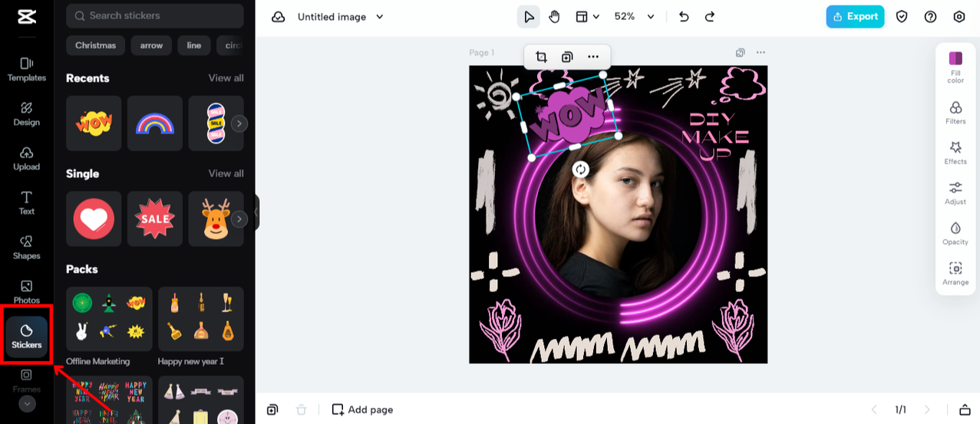Open the Happy new year I pack

pyautogui.click(x=201, y=319)
